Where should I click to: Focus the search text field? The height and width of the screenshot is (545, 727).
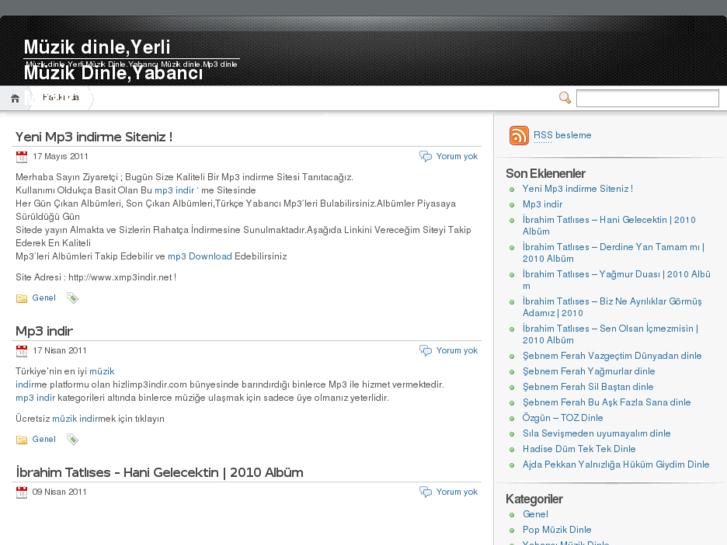(x=647, y=98)
